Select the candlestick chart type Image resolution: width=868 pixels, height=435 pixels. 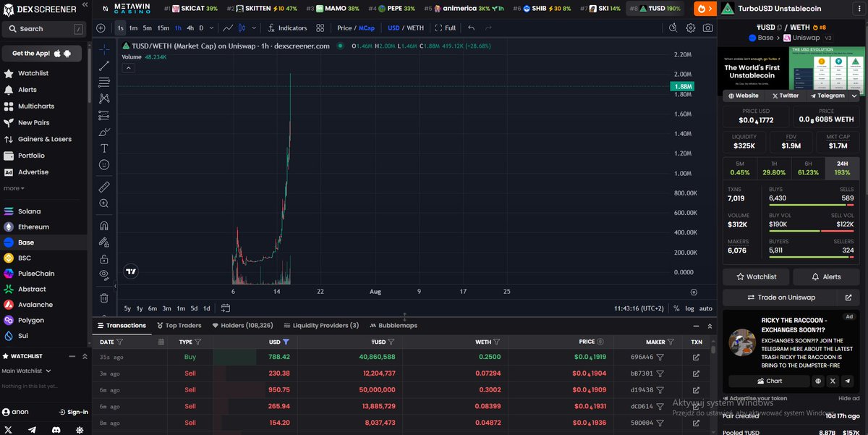point(243,28)
